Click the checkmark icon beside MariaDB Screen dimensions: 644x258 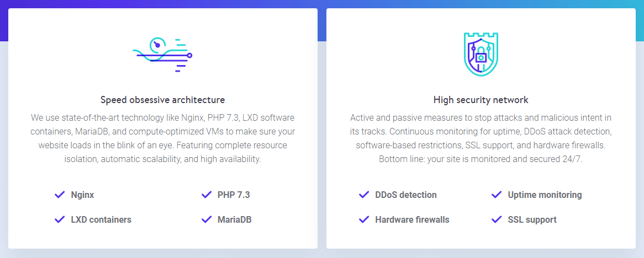coord(207,219)
